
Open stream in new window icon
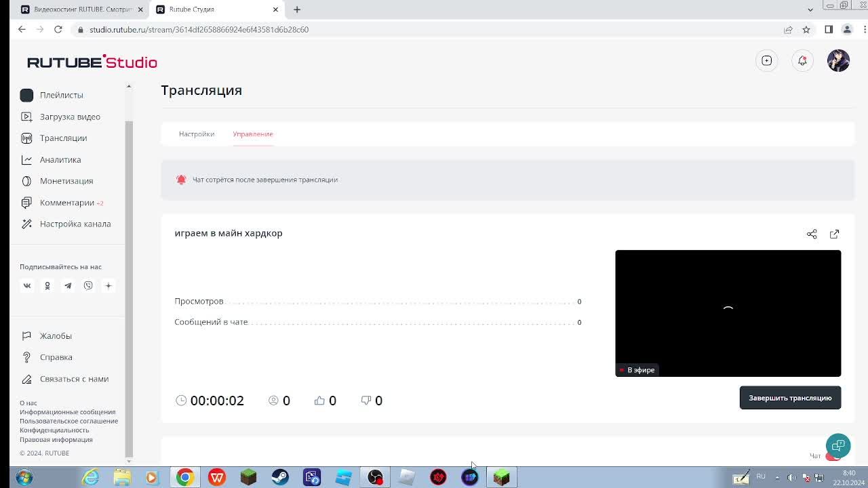click(x=835, y=234)
